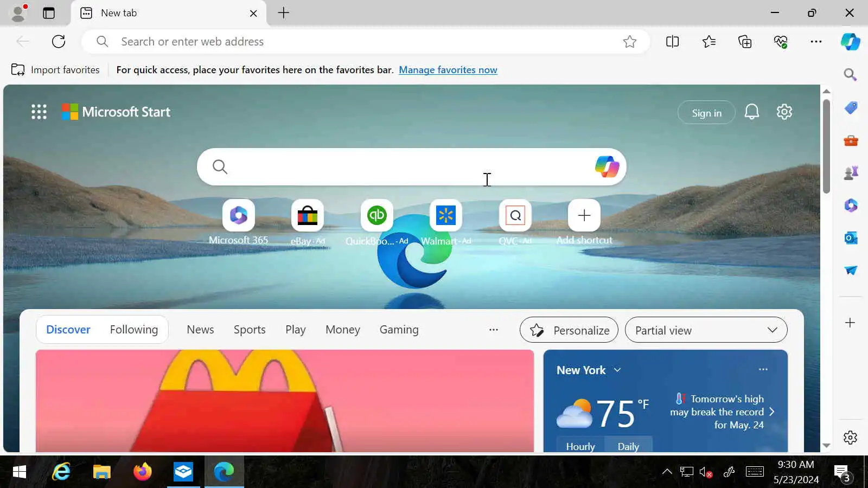868x488 pixels.
Task: Open the Microsoft apps grid launcher
Action: coord(39,112)
